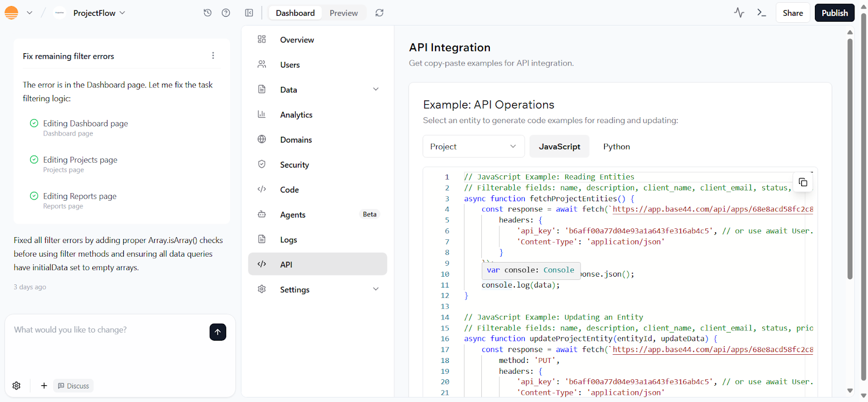Click the orange Base44 logo icon
The height and width of the screenshot is (402, 868).
coord(11,12)
